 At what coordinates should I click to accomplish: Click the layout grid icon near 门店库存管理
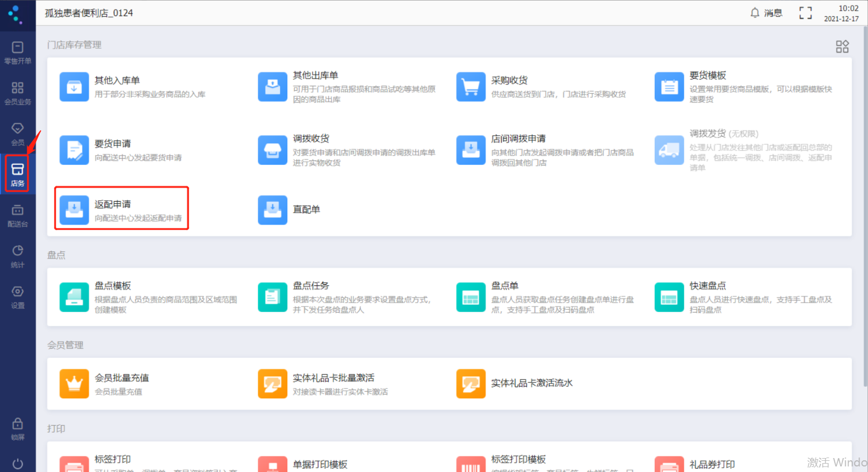pos(842,46)
